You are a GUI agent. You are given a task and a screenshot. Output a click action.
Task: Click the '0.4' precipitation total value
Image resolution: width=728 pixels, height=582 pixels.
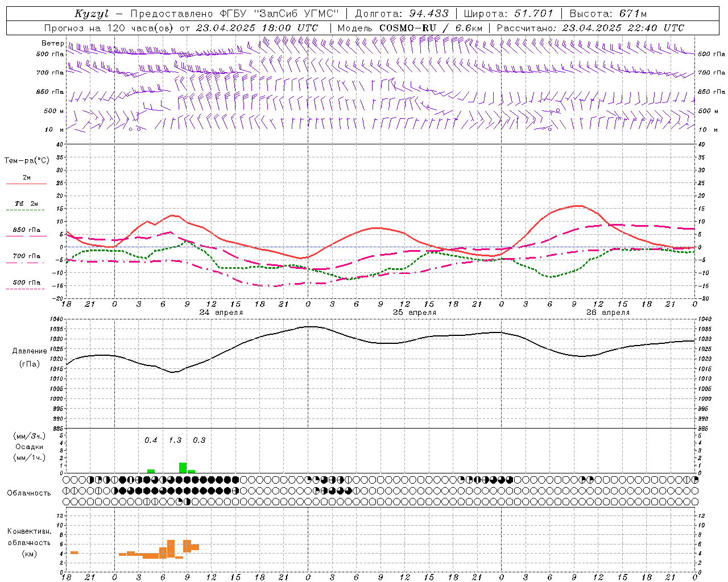coord(151,440)
